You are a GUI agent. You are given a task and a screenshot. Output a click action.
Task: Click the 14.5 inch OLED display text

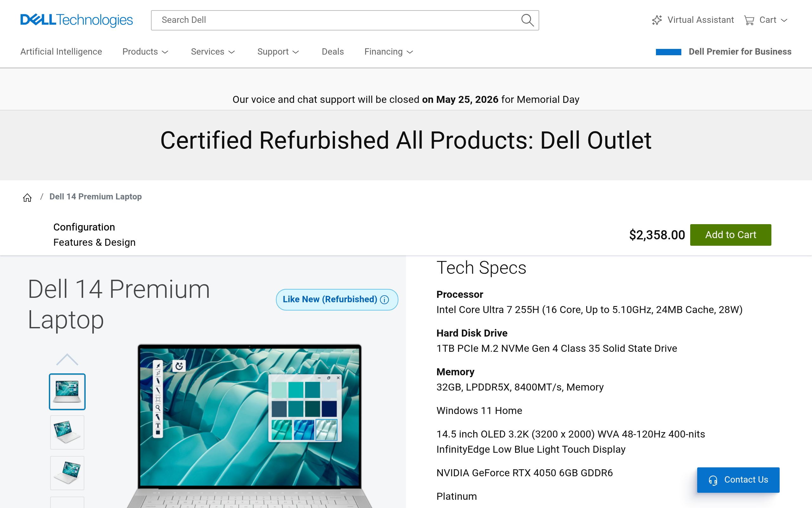pyautogui.click(x=571, y=442)
